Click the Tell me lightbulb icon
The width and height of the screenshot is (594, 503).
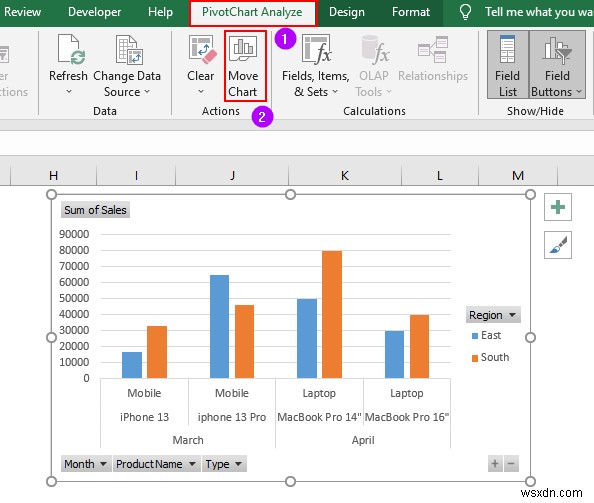click(465, 12)
